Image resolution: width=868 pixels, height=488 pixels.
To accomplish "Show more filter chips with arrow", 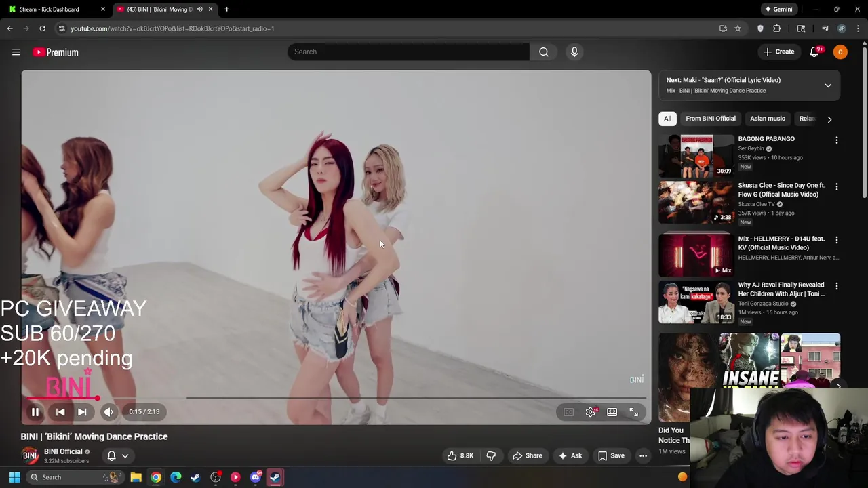I will point(829,119).
